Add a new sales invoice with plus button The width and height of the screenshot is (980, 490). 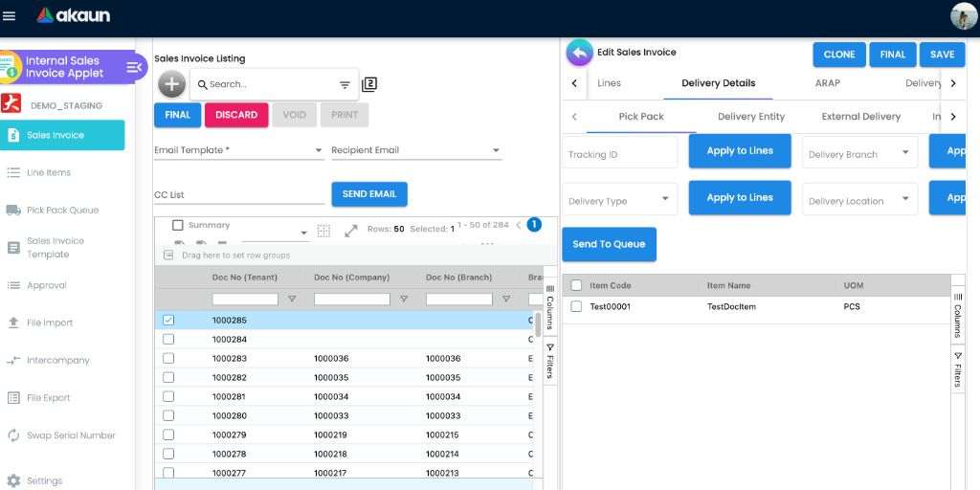[x=172, y=84]
